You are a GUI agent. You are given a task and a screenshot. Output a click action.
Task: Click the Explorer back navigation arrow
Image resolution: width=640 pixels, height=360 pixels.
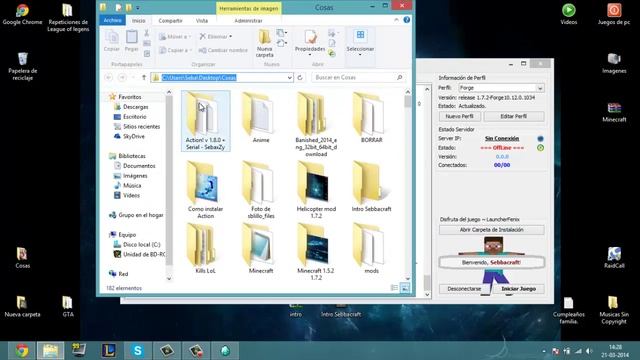[x=109, y=77]
